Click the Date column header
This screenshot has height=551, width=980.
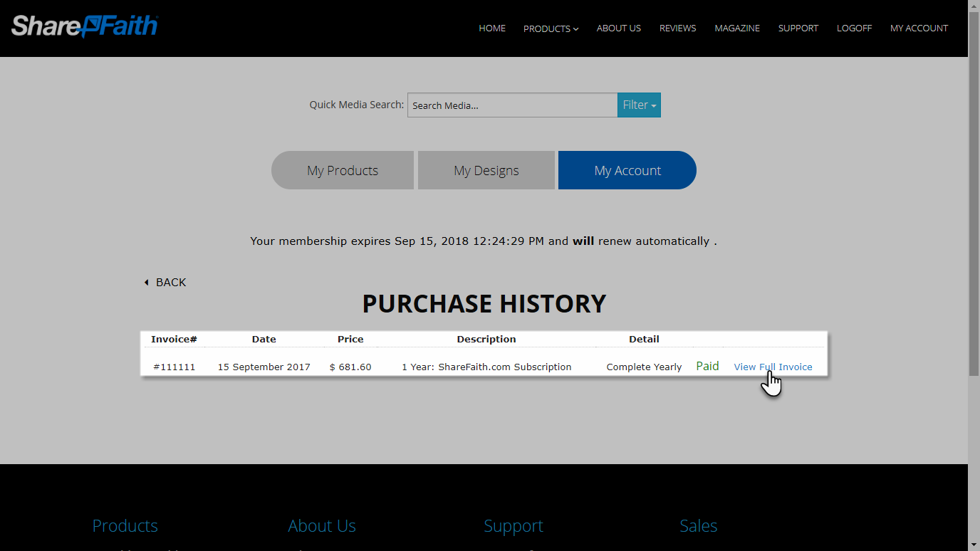(264, 340)
